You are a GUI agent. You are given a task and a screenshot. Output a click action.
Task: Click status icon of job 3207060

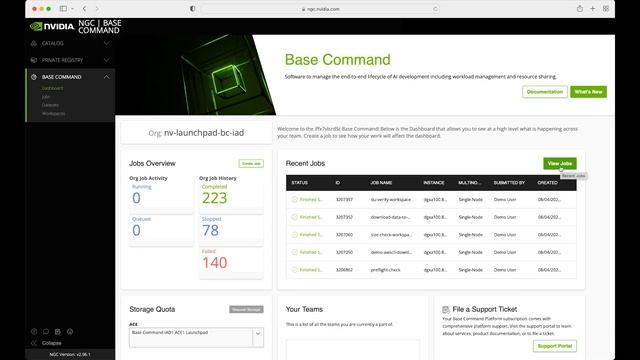295,235
